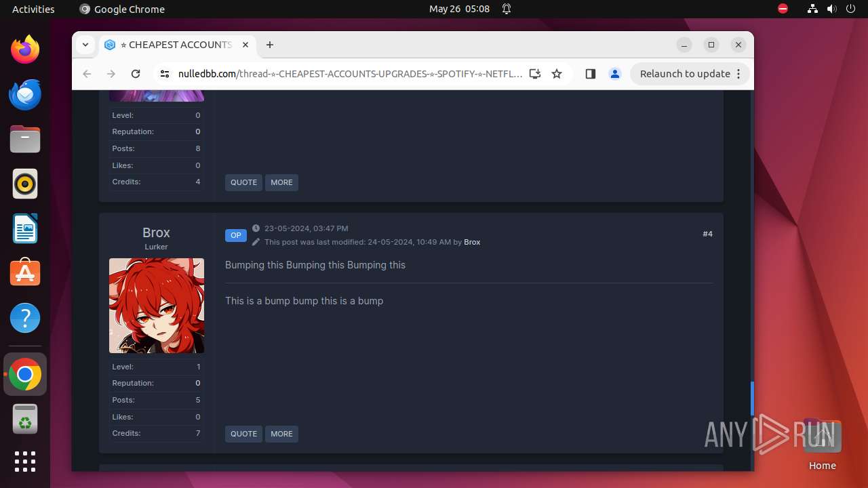Bookmark this tab with the star
The height and width of the screenshot is (488, 868).
click(557, 74)
